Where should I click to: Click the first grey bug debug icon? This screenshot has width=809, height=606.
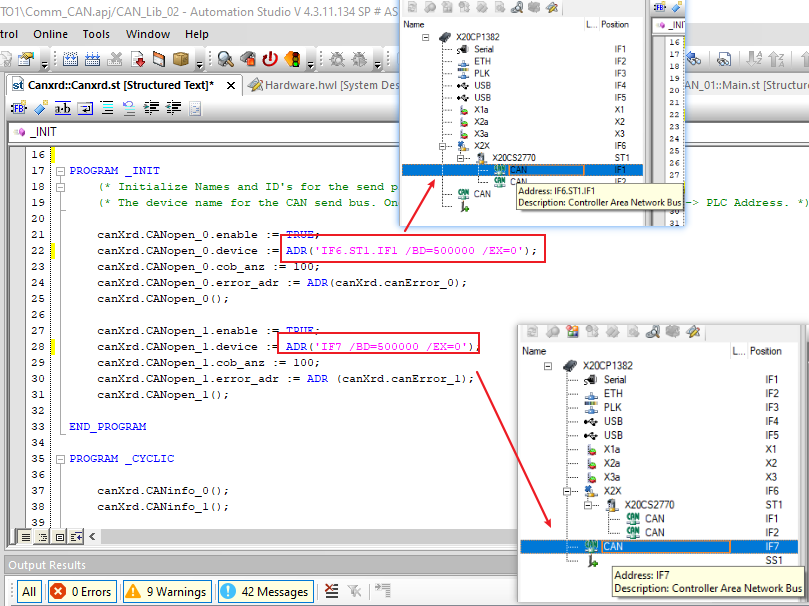tap(337, 59)
